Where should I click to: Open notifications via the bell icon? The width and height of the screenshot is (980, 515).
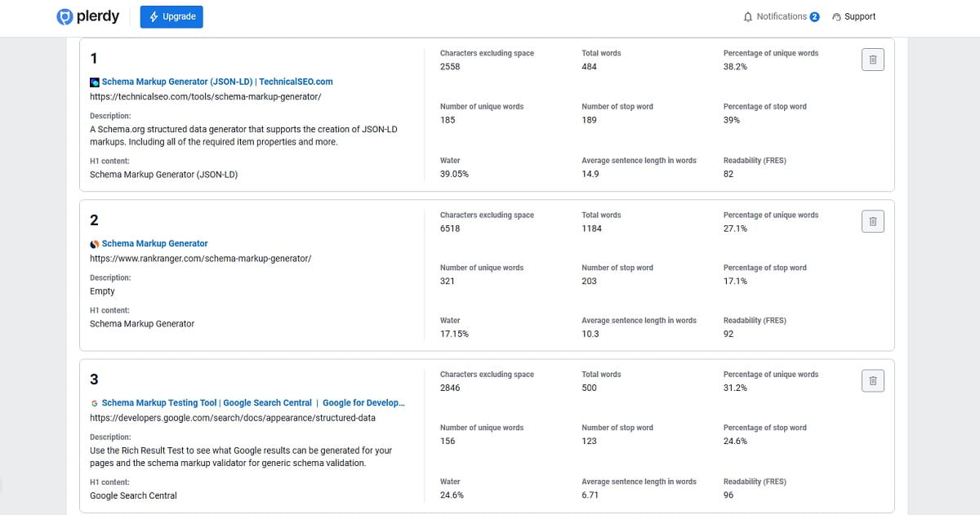pyautogui.click(x=746, y=16)
